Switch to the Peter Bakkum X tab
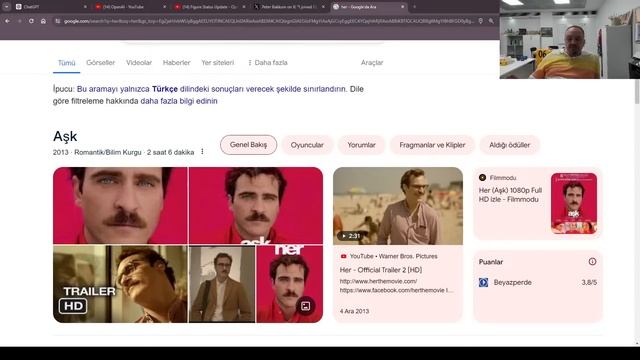 pos(289,7)
